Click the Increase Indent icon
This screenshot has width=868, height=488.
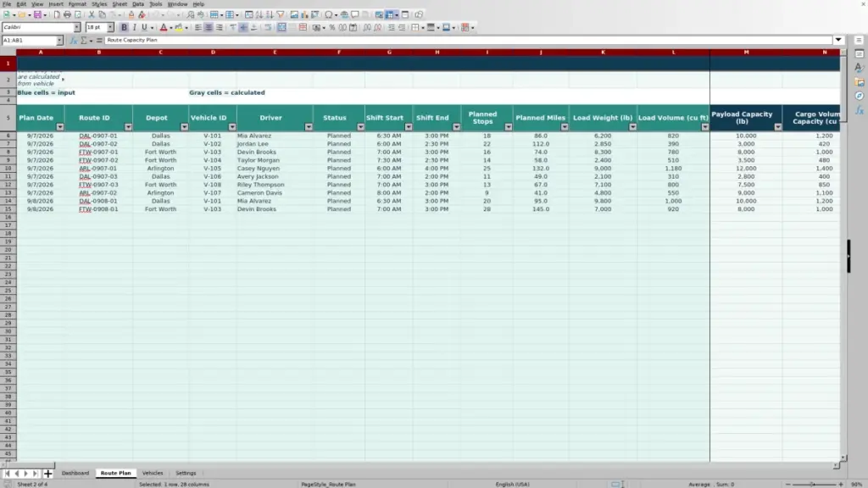392,27
